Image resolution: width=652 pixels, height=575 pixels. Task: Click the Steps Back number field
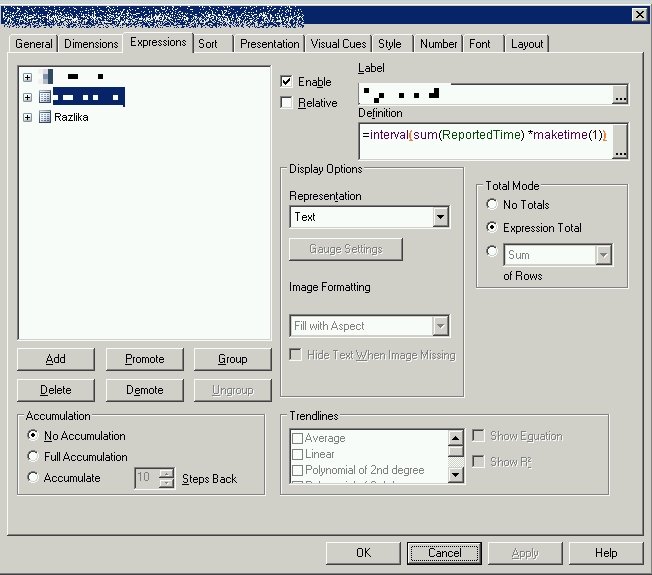(x=147, y=478)
